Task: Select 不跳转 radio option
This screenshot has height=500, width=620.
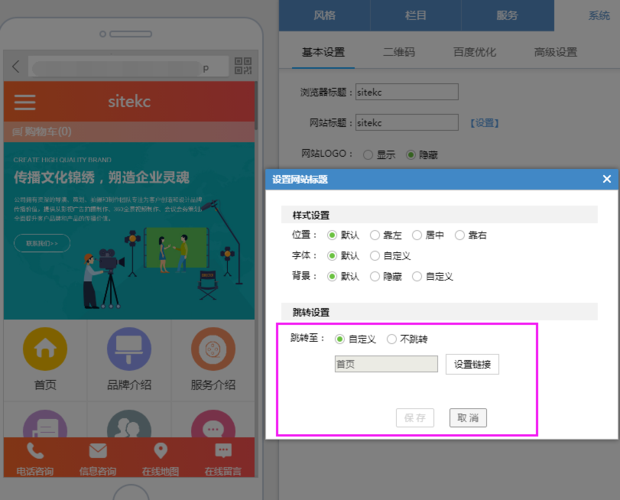Action: tap(391, 339)
